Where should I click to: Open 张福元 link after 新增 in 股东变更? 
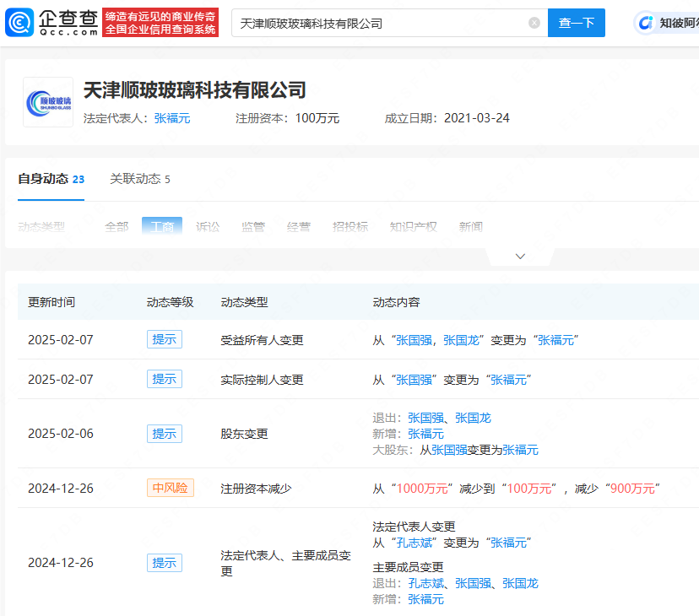[x=425, y=434]
